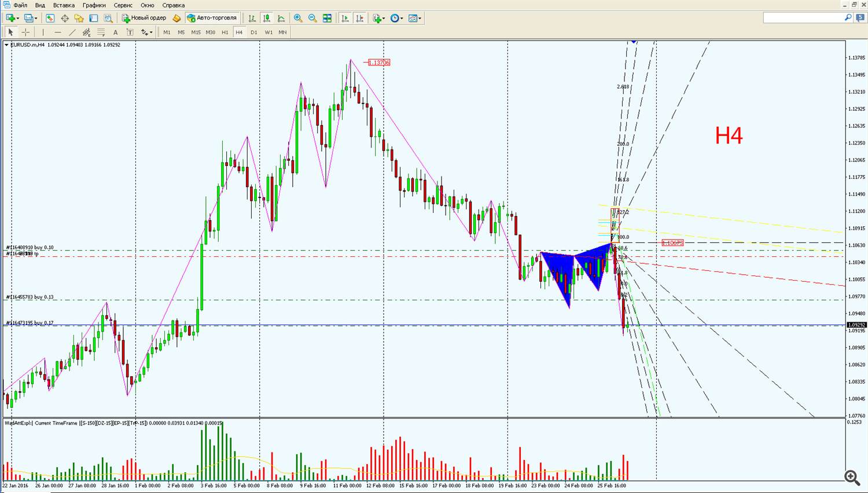Screen dimensions: 868x493
Task: Click the Новый ордер button
Action: pos(144,18)
